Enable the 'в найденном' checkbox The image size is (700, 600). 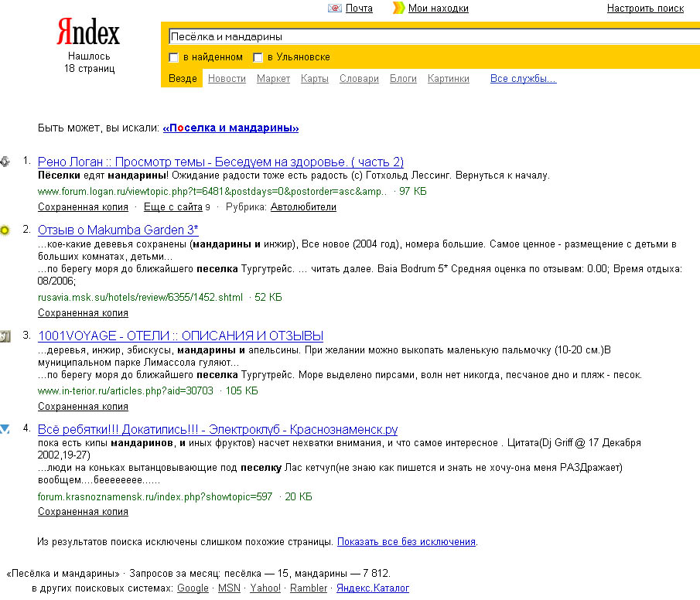174,57
